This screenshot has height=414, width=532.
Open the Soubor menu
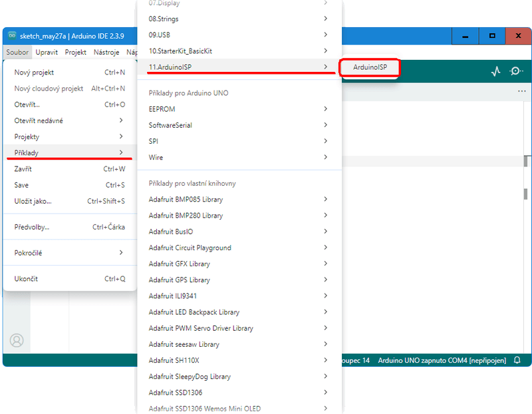pyautogui.click(x=17, y=53)
